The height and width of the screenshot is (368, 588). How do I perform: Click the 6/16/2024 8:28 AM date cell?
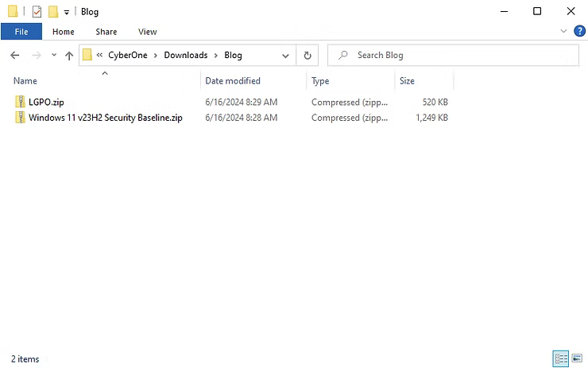click(241, 118)
